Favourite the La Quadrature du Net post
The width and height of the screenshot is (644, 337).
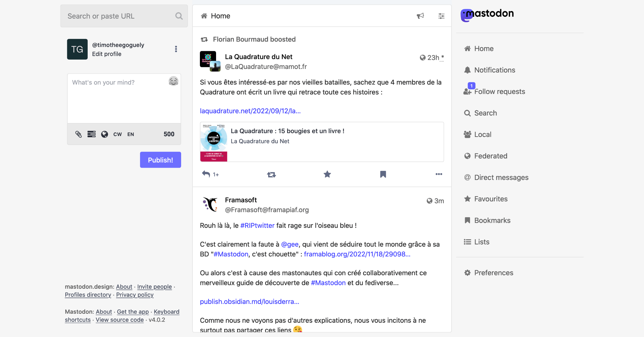pyautogui.click(x=327, y=174)
